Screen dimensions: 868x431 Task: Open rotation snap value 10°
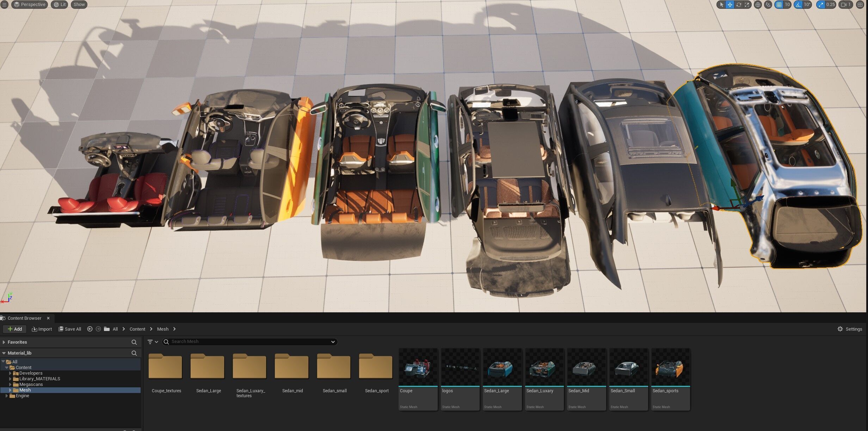click(x=807, y=5)
